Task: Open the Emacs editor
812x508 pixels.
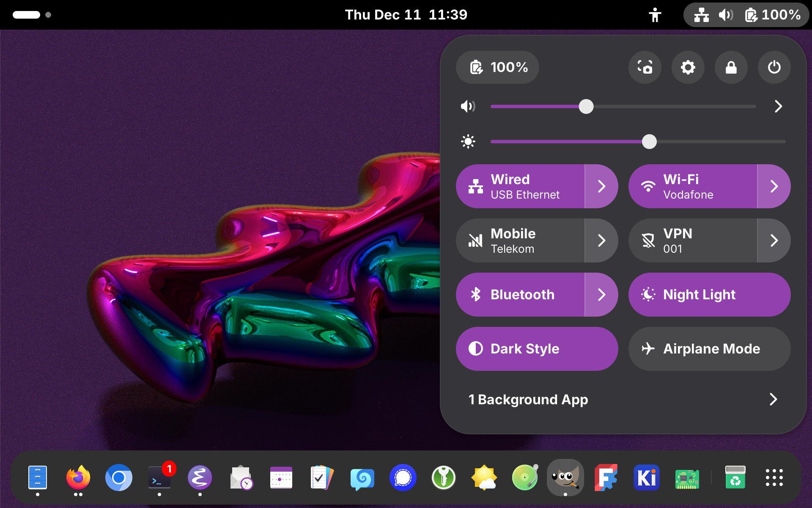Action: pyautogui.click(x=200, y=478)
